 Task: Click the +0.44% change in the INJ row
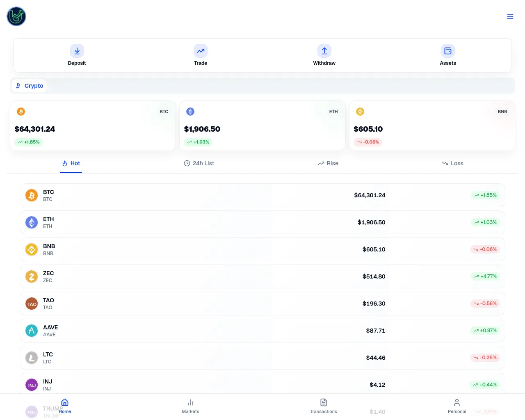coord(484,385)
